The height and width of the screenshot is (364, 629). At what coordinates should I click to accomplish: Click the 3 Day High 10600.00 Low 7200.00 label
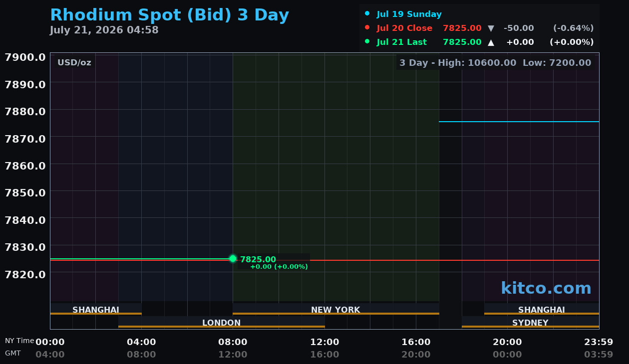[495, 63]
